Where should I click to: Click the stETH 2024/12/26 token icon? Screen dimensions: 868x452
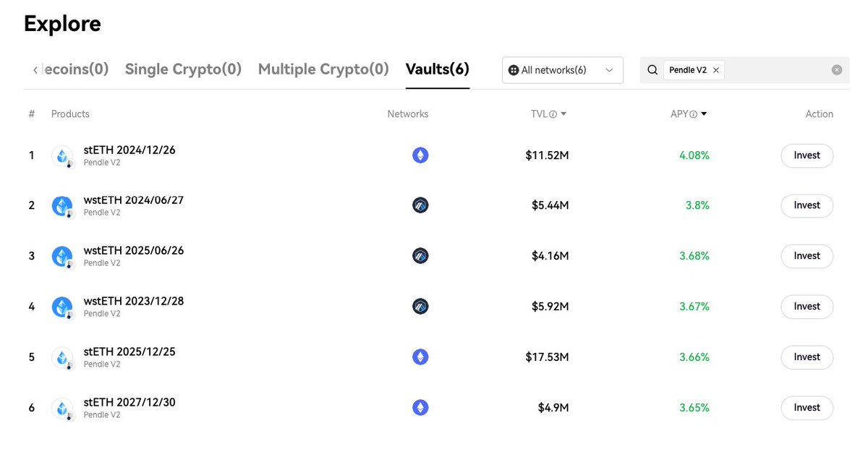(62, 155)
